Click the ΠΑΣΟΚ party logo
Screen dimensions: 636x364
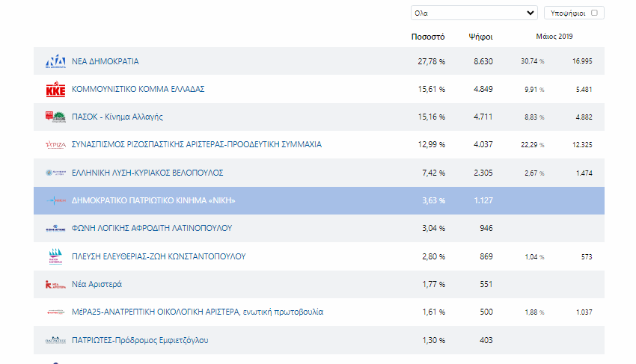click(x=55, y=117)
